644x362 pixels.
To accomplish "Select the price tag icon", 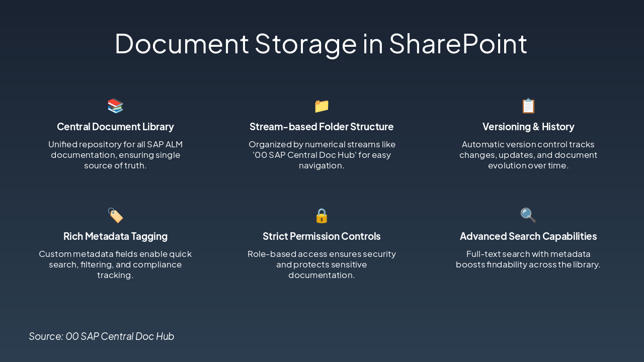I will (115, 216).
